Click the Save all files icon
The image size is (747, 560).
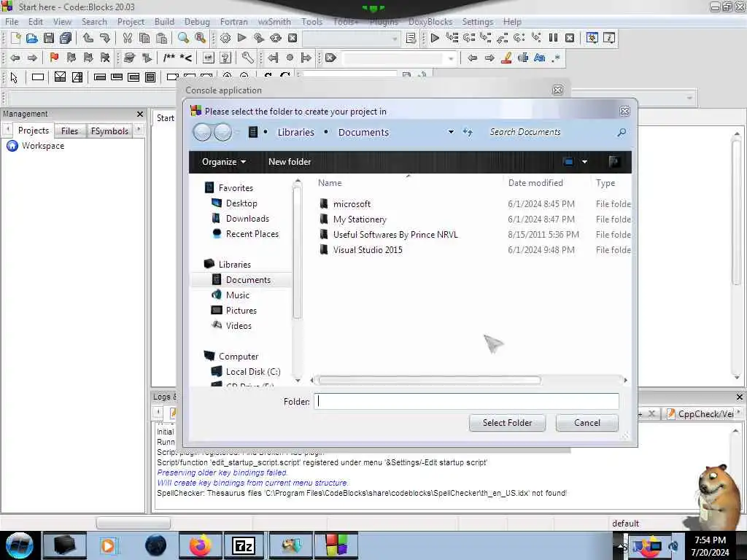tap(66, 38)
